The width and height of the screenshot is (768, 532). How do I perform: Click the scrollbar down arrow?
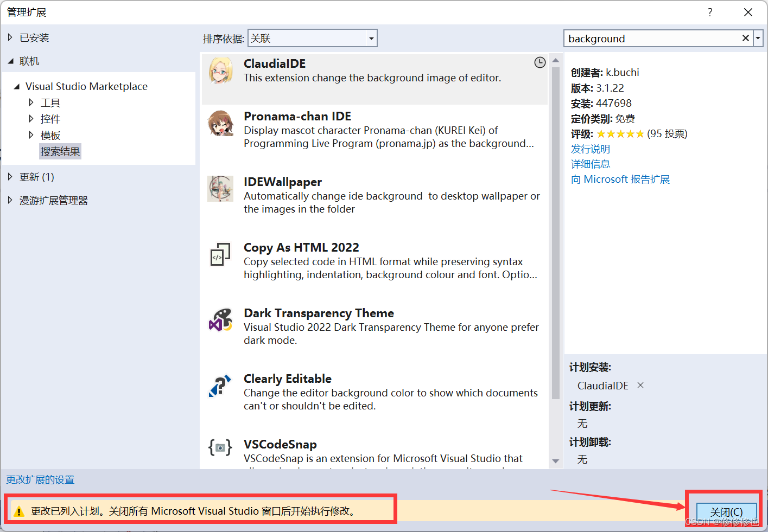tap(555, 461)
